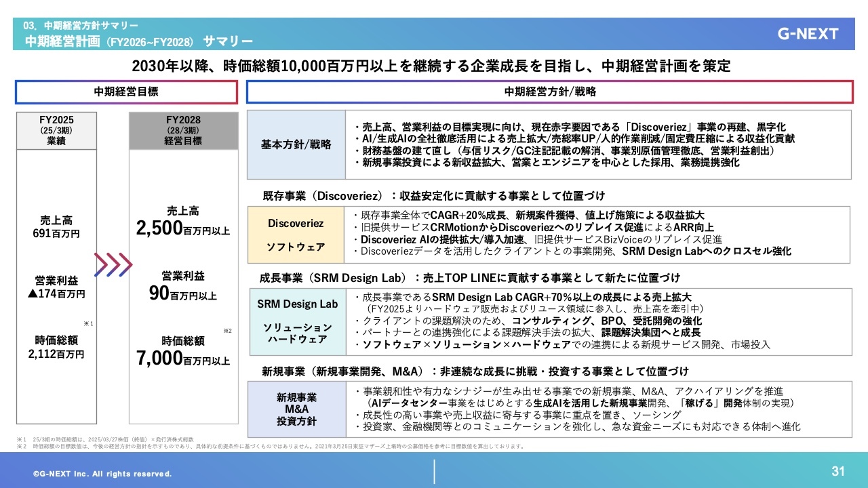Click the 売上高 2,500百万円以上 target

pos(183,222)
